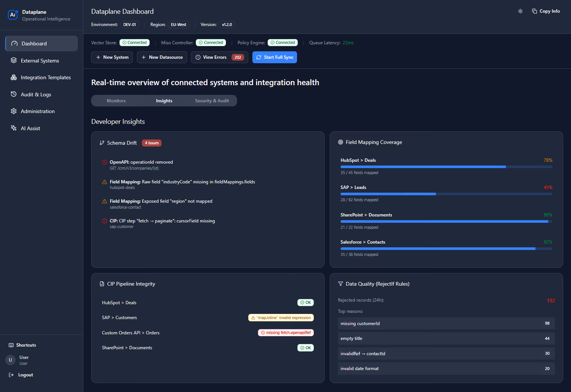Click the Schema Drift branch icon
Viewport: 571px width, 392px height.
(102, 143)
